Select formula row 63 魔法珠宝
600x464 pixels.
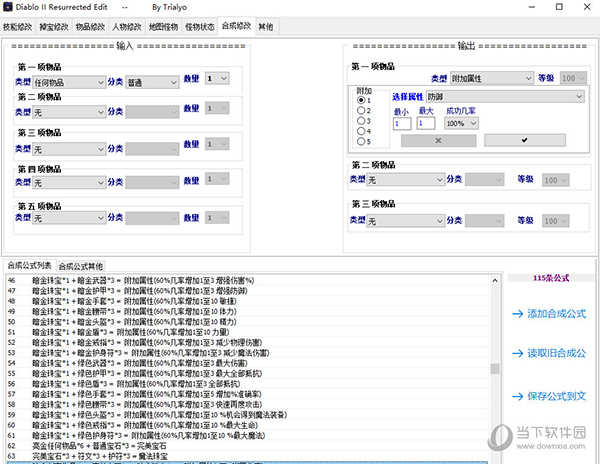click(247, 456)
